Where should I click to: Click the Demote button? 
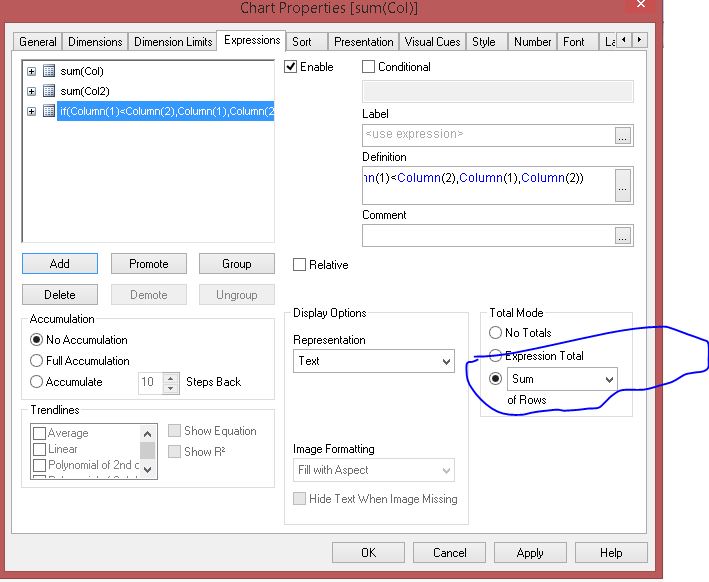coord(149,295)
